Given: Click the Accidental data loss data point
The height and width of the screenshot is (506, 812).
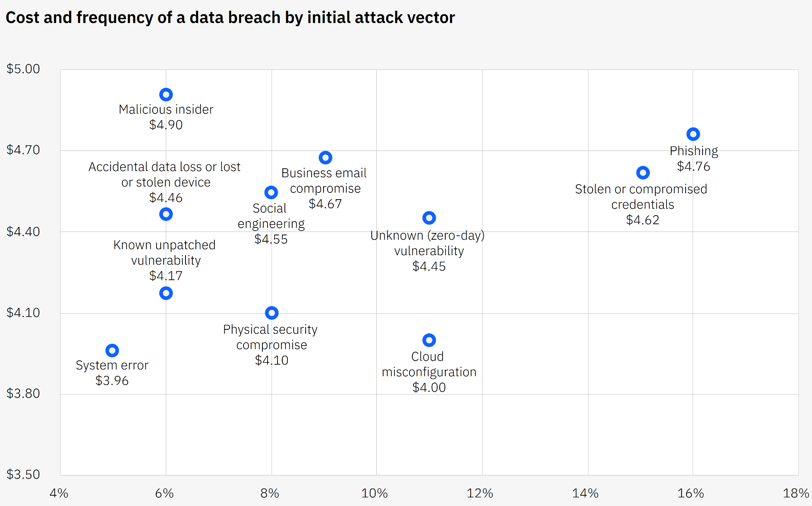Looking at the screenshot, I should (x=166, y=214).
